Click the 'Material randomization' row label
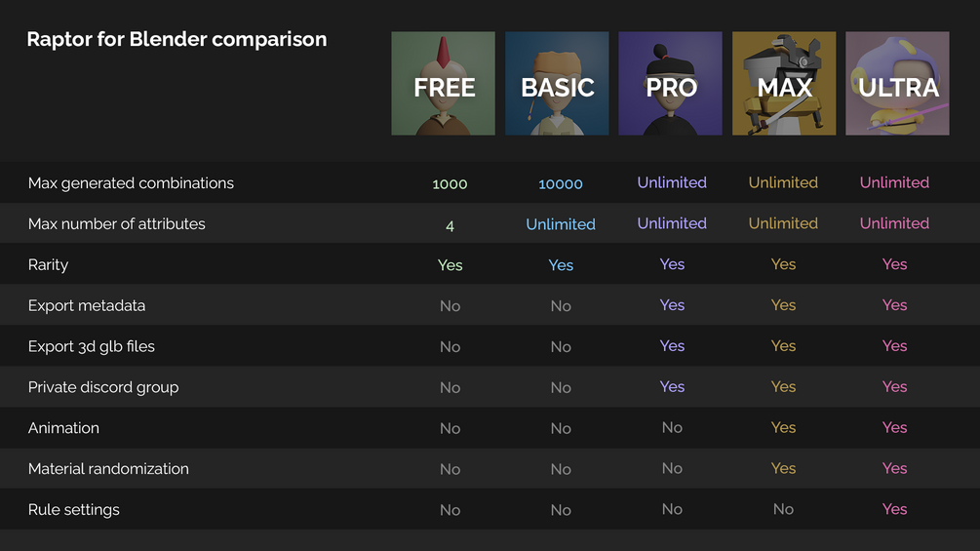This screenshot has width=980, height=551. tap(108, 469)
